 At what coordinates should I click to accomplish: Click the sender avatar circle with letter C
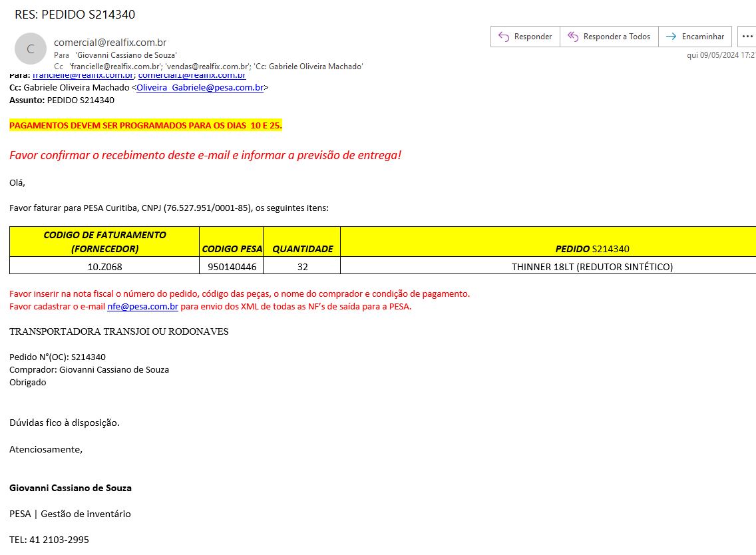point(30,49)
